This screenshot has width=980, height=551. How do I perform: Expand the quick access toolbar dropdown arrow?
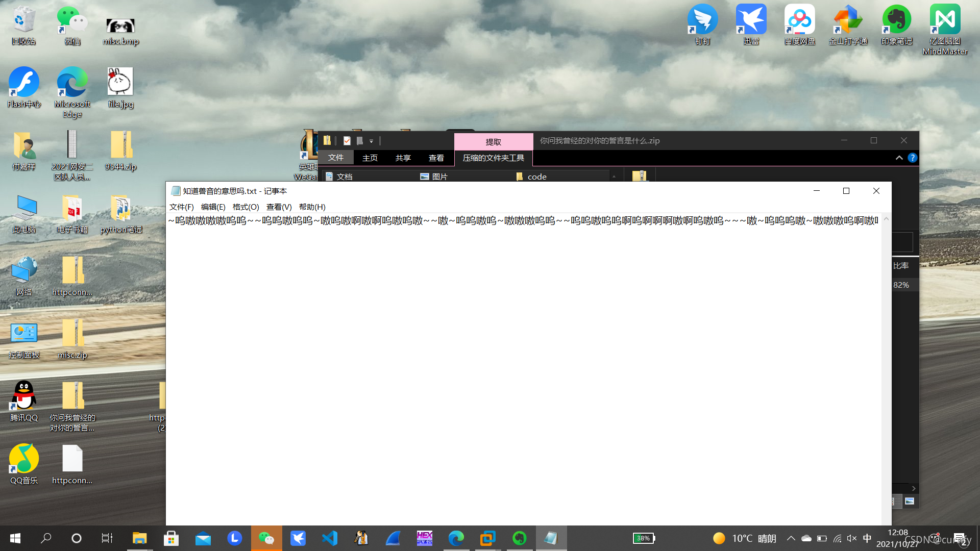click(372, 141)
